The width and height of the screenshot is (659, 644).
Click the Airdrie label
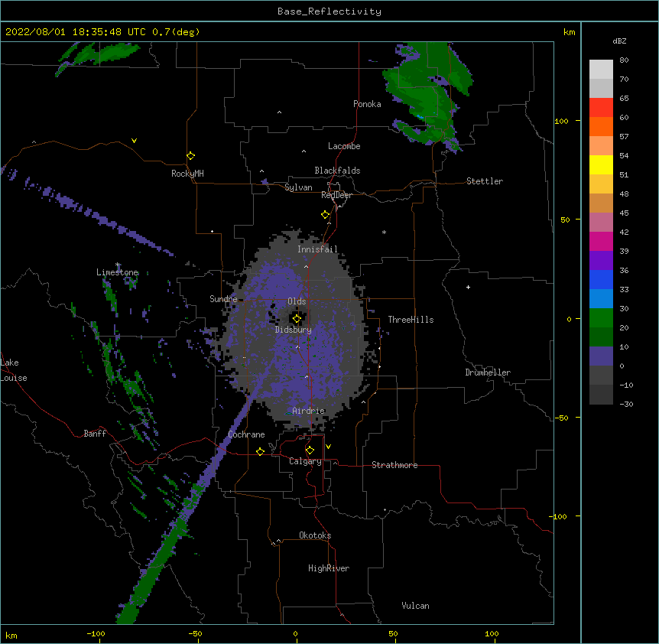click(309, 411)
